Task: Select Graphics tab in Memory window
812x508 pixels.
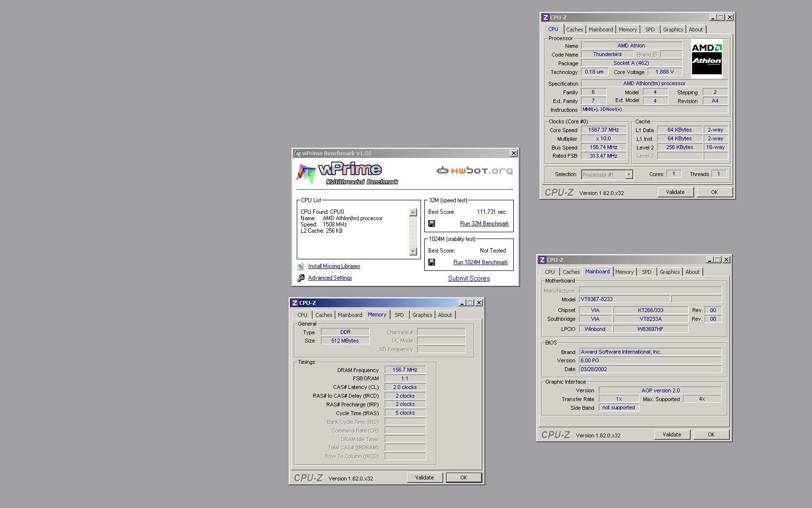Action: tap(422, 315)
